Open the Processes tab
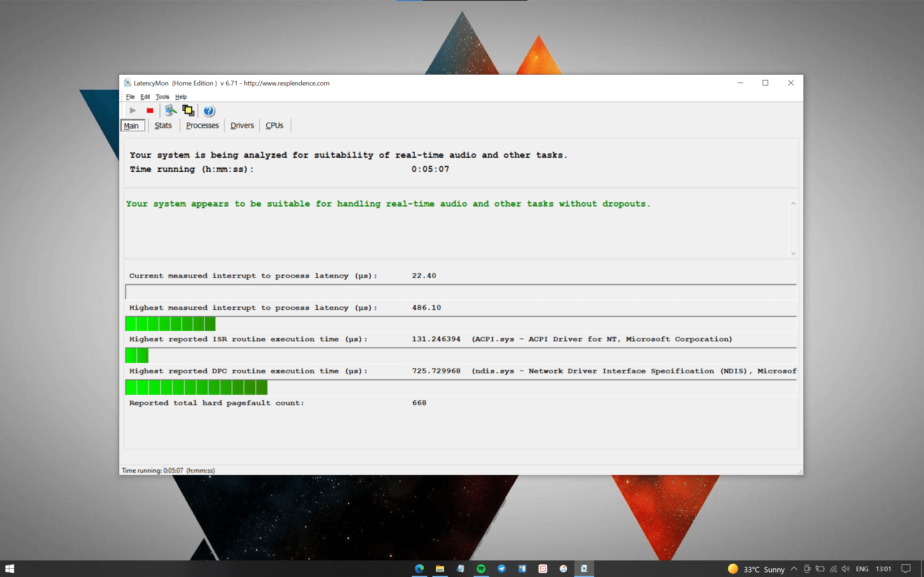The width and height of the screenshot is (924, 577). coord(202,125)
